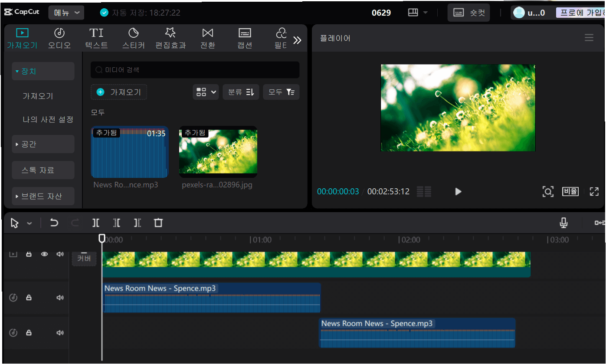Open the layout selector icon
The height and width of the screenshot is (364, 606).
[x=413, y=13]
